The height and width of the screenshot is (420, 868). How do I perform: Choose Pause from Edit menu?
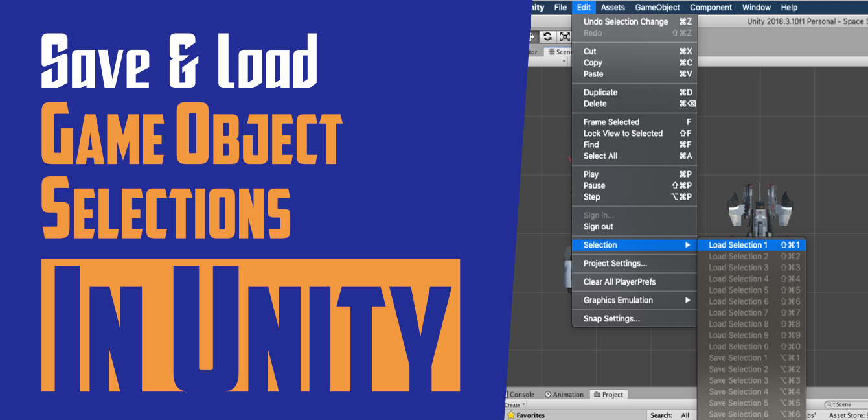[634, 185]
